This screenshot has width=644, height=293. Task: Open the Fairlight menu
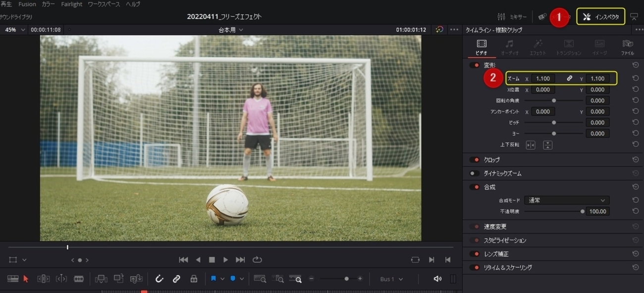click(72, 4)
